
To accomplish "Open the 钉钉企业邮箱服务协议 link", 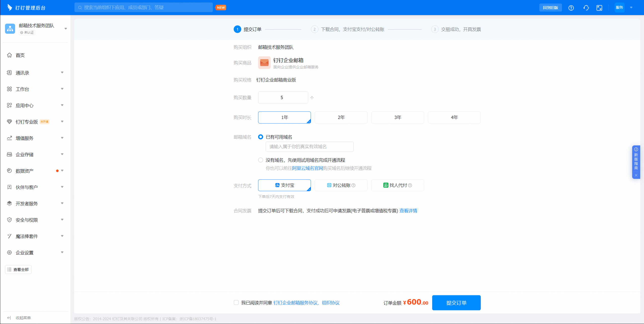I will pyautogui.click(x=296, y=303).
